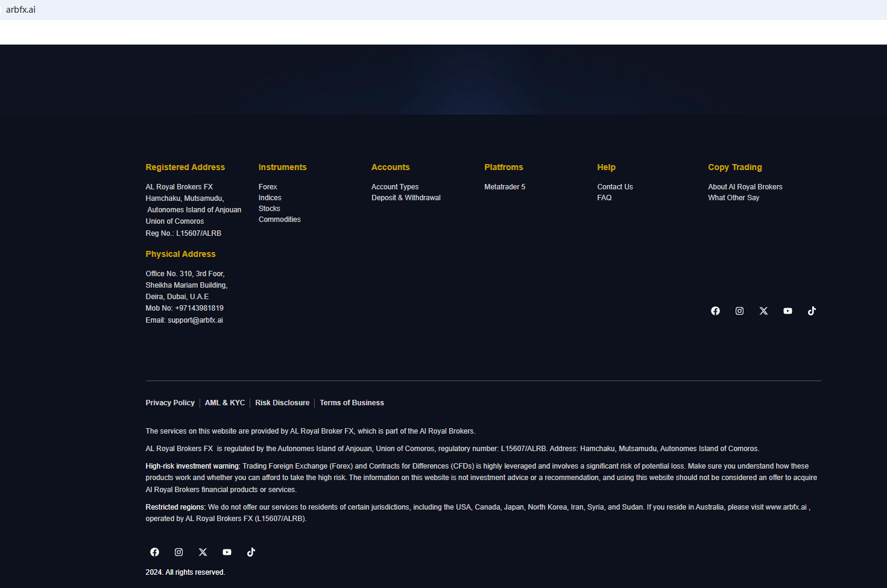The height and width of the screenshot is (588, 887).
Task: Click the High-risk investment warning label
Action: tap(193, 466)
